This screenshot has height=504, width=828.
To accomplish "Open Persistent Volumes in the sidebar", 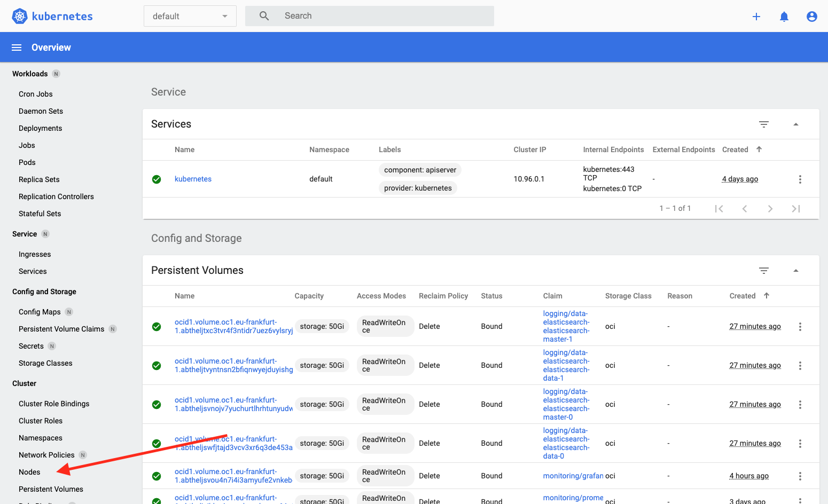I will pos(51,489).
